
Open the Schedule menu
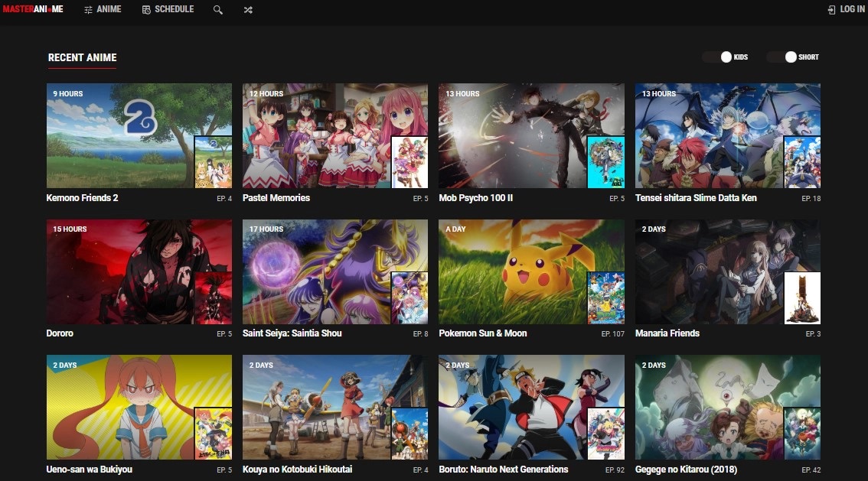pyautogui.click(x=168, y=9)
